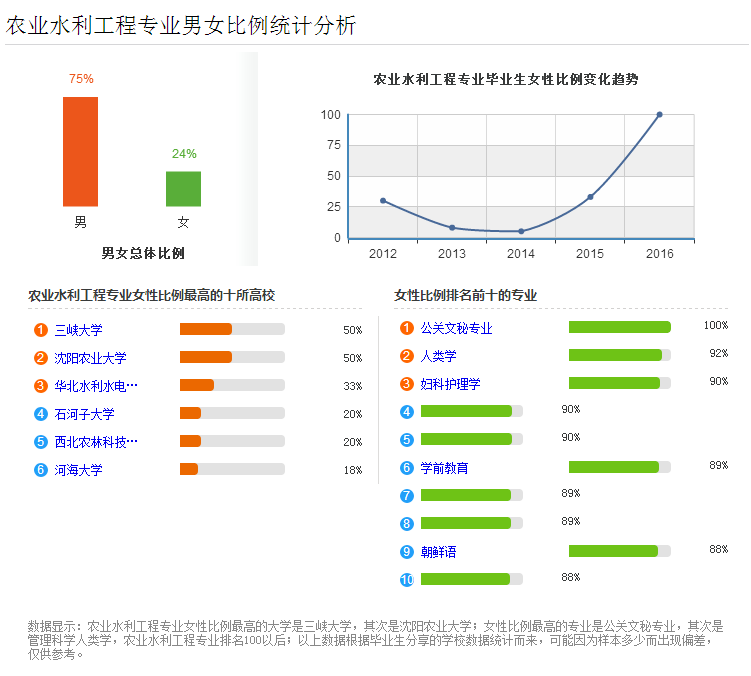
Task: Click rank 1 badge beside 三峡大学
Action: coord(41,330)
